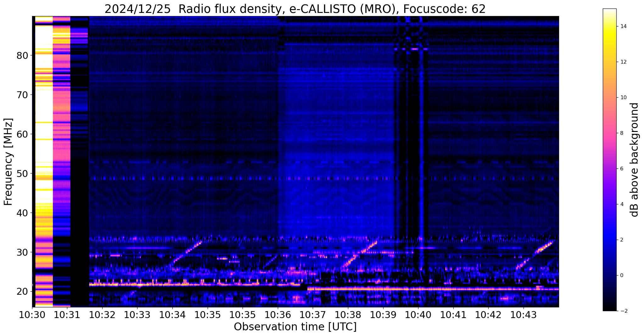The width and height of the screenshot is (644, 336).
Task: Click the 10:39 time tick label
Action: tap(383, 315)
